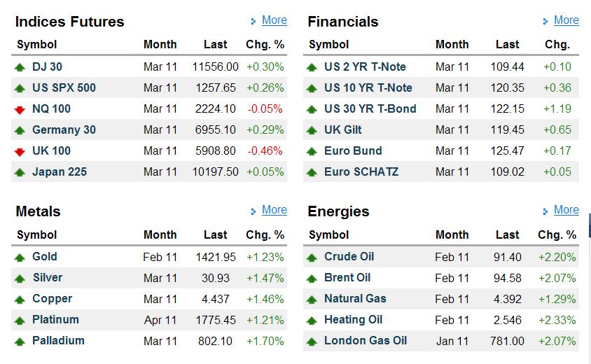
Task: Show More for the Energies section
Action: tap(566, 210)
